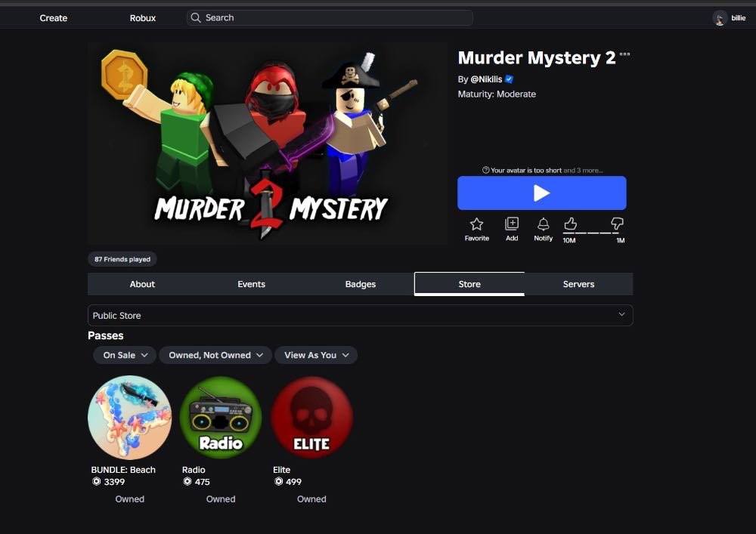Open the Owned, Not Owned filter

point(215,355)
